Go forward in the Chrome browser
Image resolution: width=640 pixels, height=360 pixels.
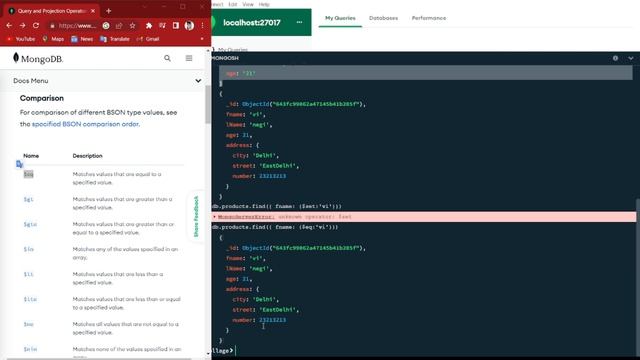click(22, 25)
